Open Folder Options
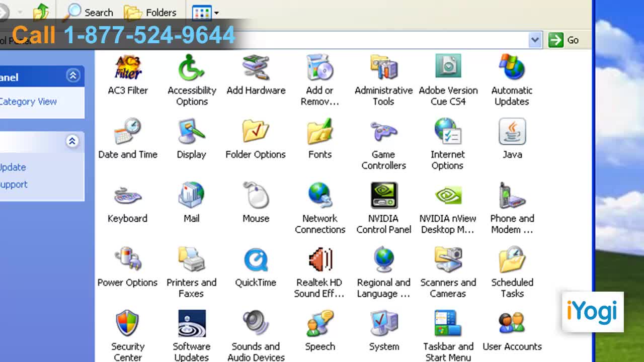This screenshot has width=644, height=362. tap(256, 139)
